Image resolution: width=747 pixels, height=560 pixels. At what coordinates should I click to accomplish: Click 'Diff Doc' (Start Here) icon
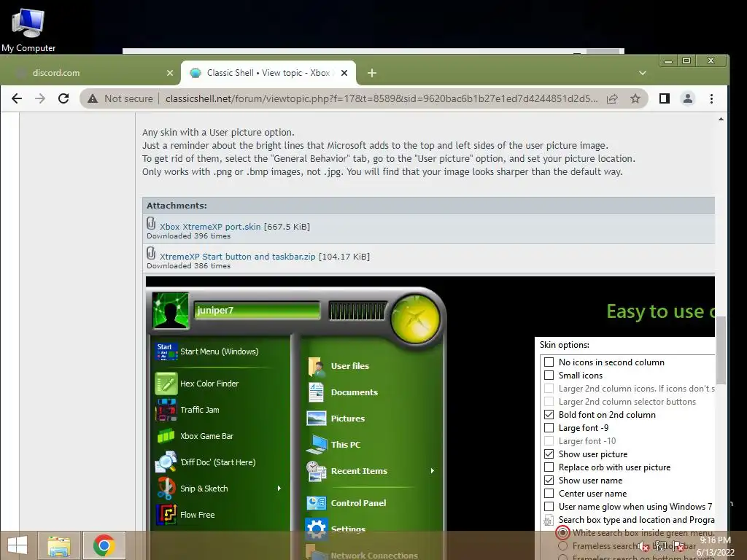point(166,462)
